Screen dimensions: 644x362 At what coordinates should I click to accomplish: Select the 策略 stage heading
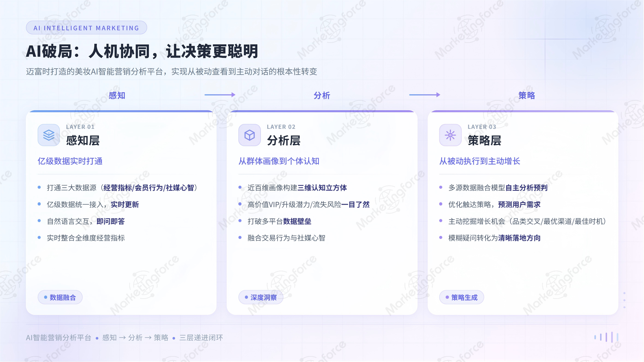click(527, 95)
